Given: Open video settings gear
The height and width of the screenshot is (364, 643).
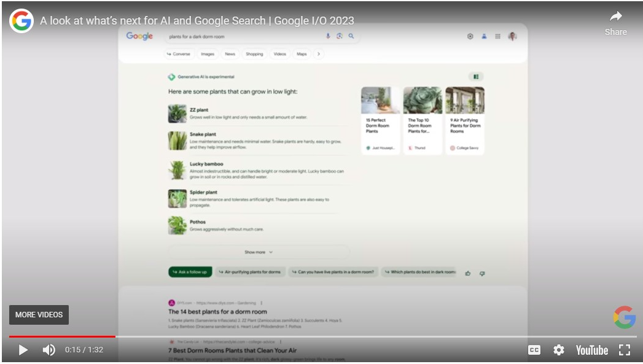Looking at the screenshot, I should pos(558,350).
